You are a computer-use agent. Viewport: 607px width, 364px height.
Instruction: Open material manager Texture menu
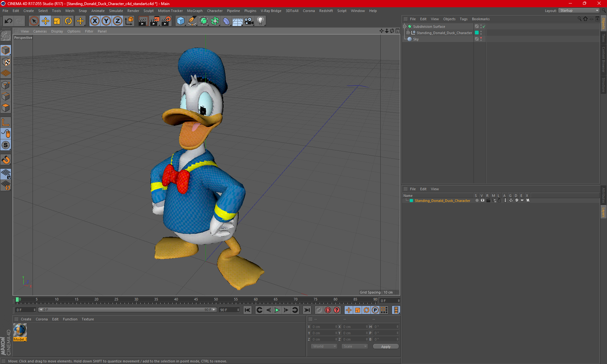[x=88, y=319]
